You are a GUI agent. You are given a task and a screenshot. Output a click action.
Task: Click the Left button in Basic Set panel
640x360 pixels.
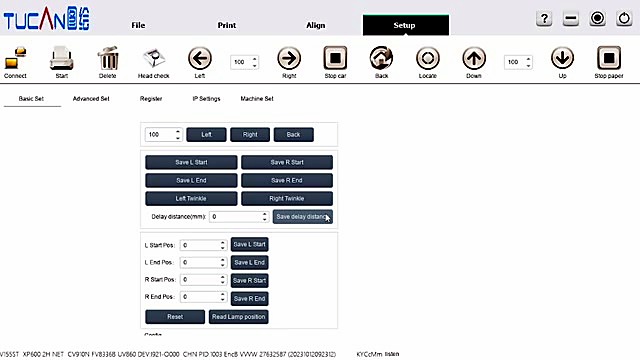pos(207,135)
